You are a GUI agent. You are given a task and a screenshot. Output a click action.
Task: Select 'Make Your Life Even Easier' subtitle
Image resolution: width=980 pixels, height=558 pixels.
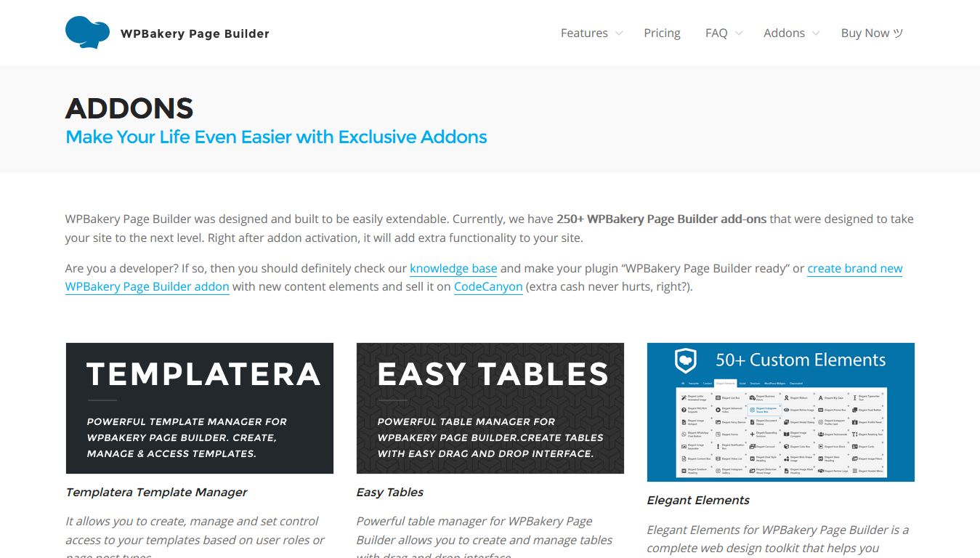276,137
